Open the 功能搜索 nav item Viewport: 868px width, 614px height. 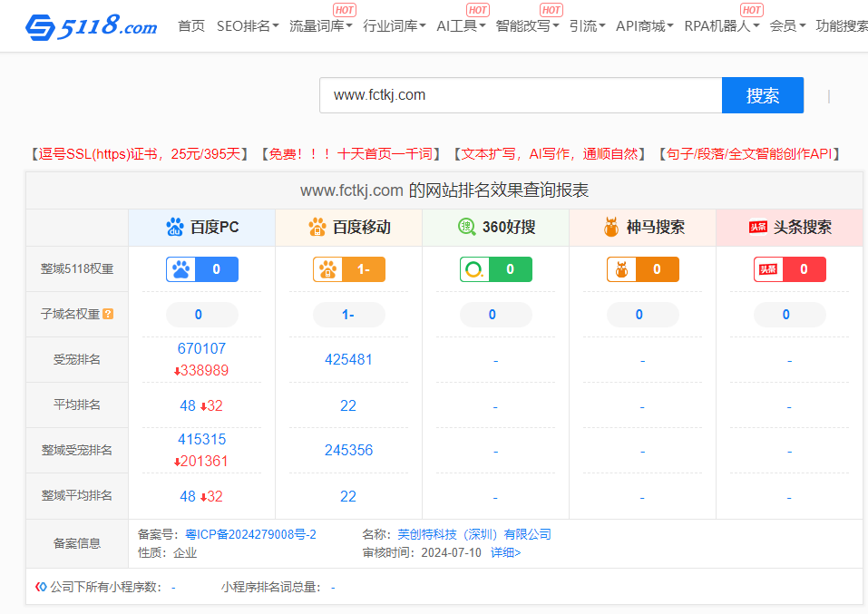(842, 26)
